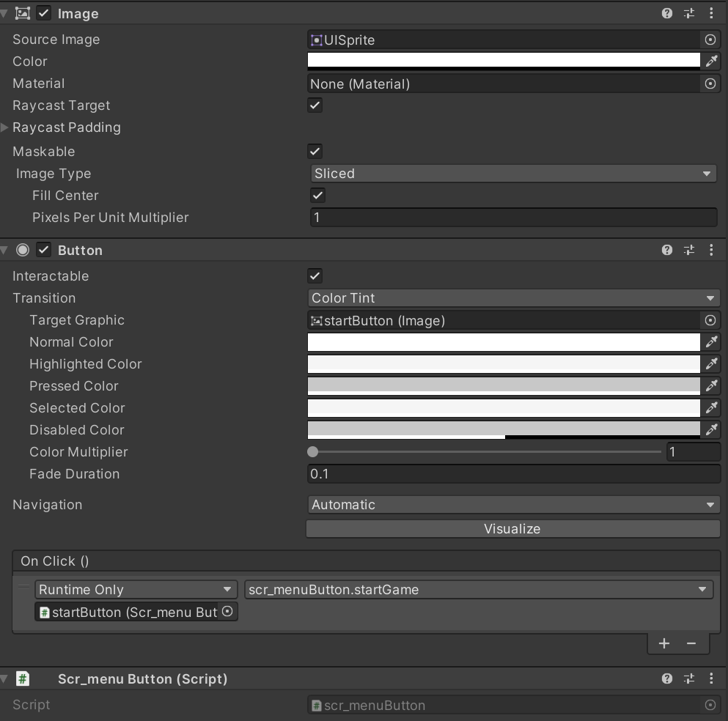
Task: Open the Transition Color Tint dropdown
Action: tap(513, 298)
